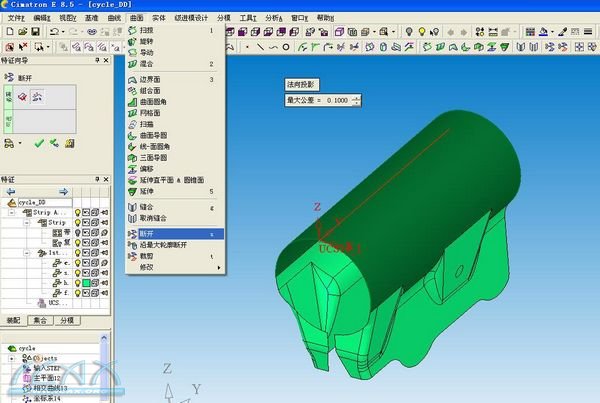The height and width of the screenshot is (403, 600).
Task: Expand the Objects node in cycle tree
Action: coord(12,357)
